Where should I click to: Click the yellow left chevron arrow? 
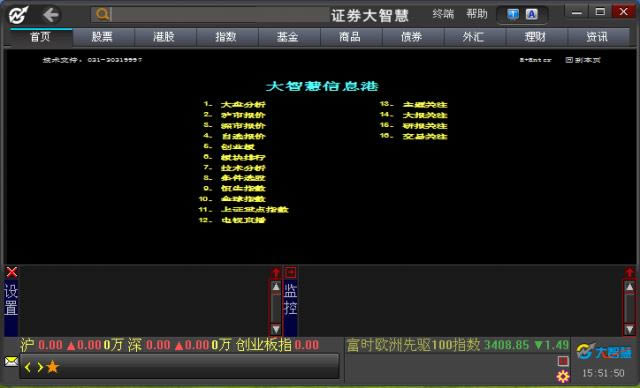pos(28,367)
